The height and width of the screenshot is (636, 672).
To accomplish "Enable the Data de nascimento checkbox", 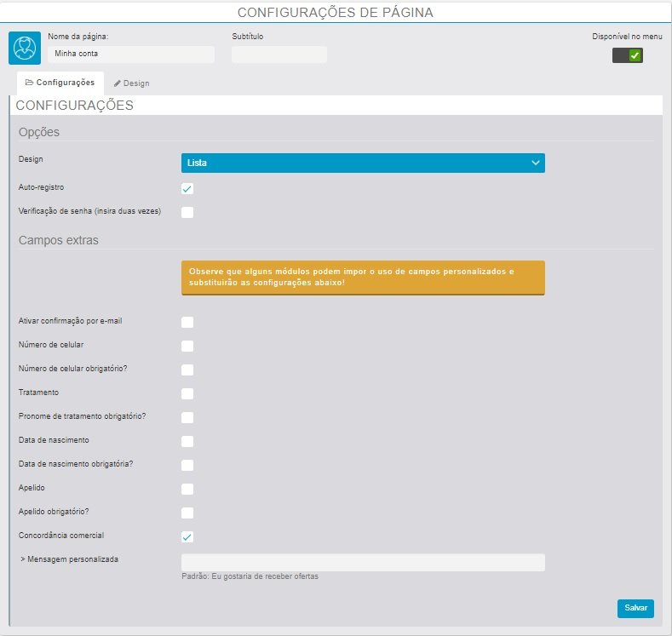I will pyautogui.click(x=187, y=441).
